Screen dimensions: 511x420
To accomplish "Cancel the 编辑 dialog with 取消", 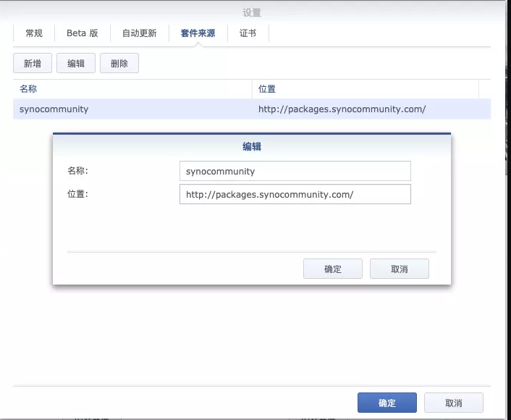I will pos(400,269).
